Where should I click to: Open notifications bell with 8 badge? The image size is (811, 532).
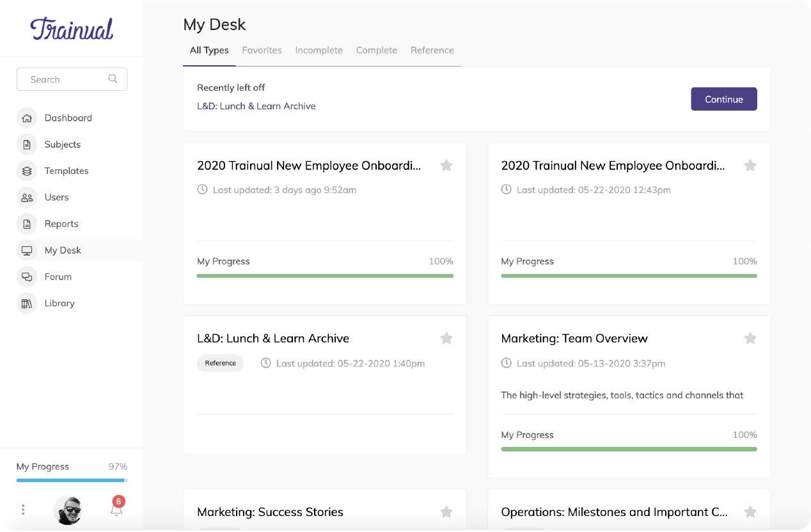click(x=116, y=509)
